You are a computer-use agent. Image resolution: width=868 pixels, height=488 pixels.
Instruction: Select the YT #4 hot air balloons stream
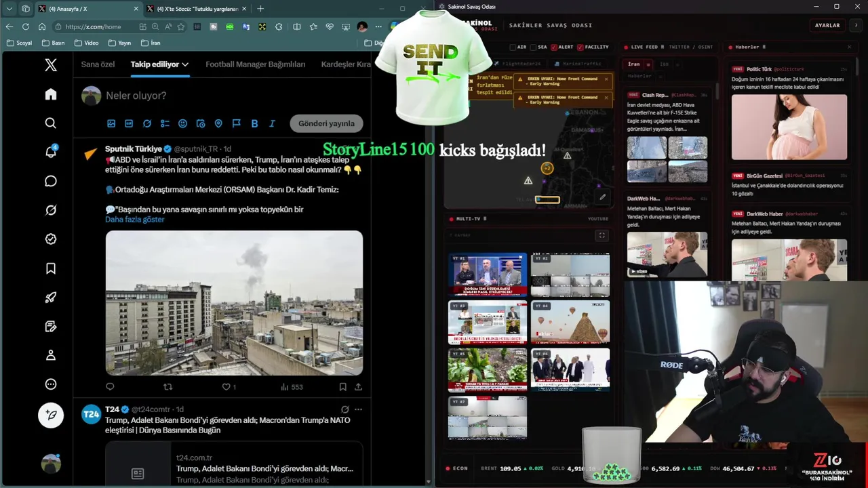570,322
